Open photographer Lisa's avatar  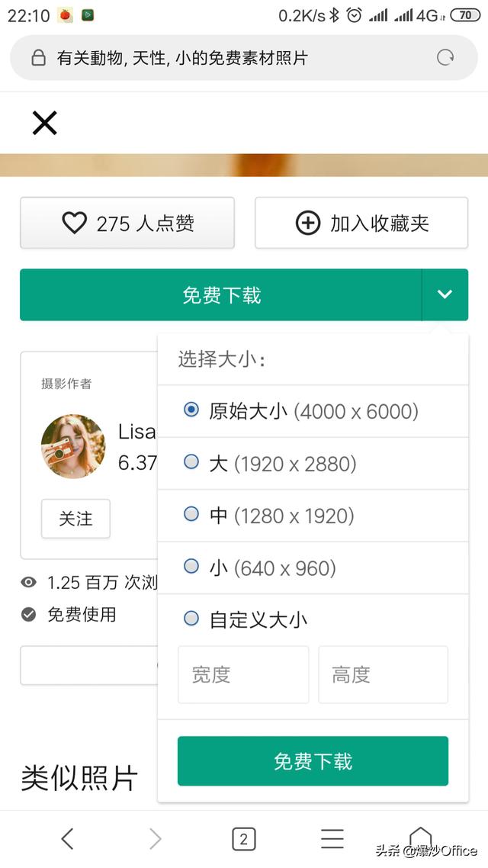[x=73, y=446]
